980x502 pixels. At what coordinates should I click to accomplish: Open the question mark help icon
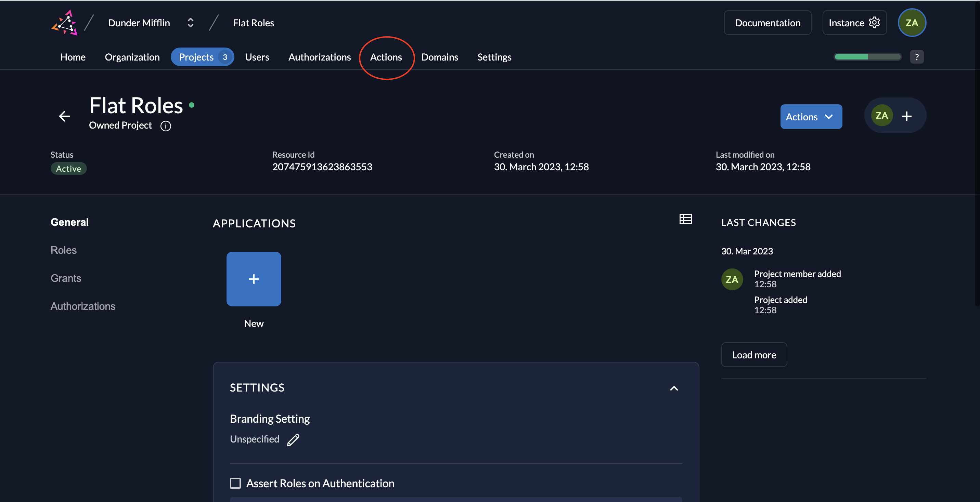(916, 57)
